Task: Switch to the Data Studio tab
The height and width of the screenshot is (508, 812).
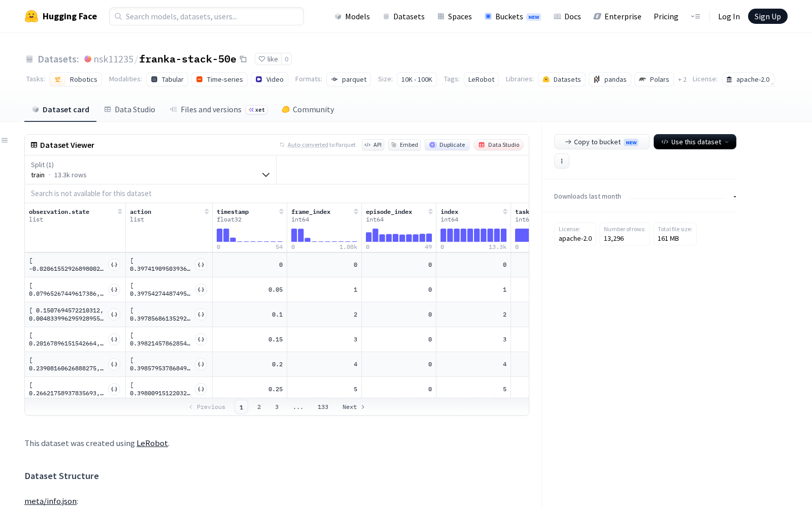Action: tap(130, 110)
